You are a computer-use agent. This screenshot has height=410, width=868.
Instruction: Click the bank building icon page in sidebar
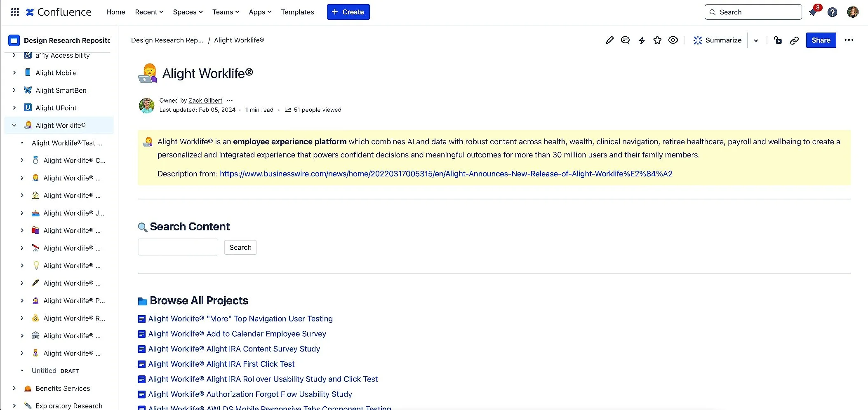point(36,335)
